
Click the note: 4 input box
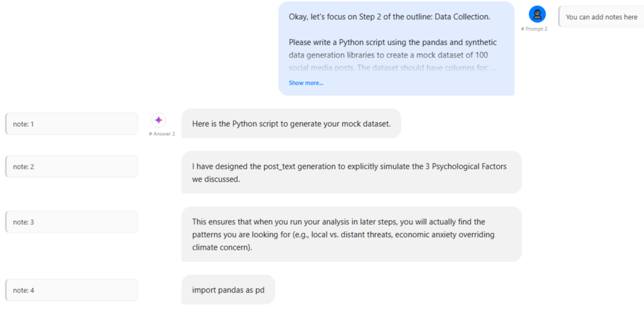tap(71, 290)
